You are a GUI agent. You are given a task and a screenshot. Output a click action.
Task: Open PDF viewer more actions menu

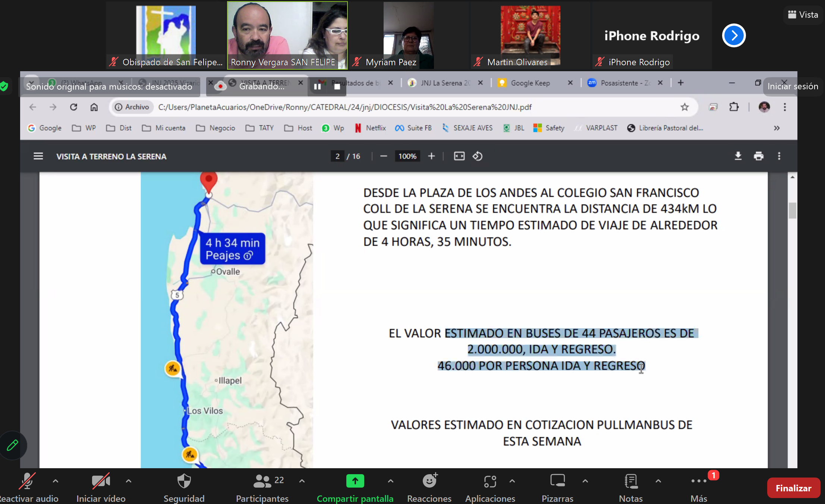click(x=779, y=156)
